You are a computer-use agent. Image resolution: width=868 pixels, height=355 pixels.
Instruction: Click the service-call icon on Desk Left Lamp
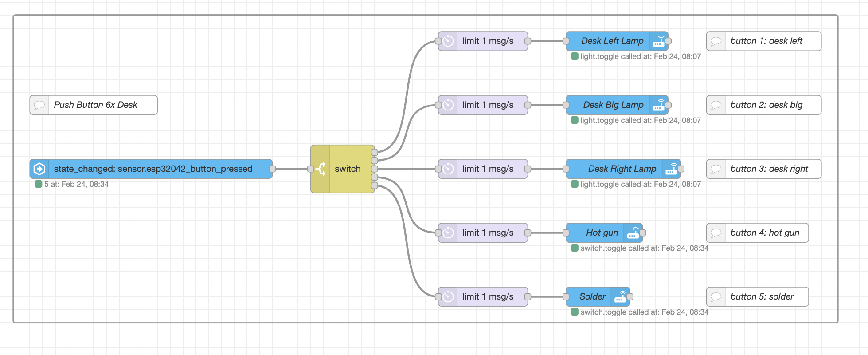pos(659,41)
